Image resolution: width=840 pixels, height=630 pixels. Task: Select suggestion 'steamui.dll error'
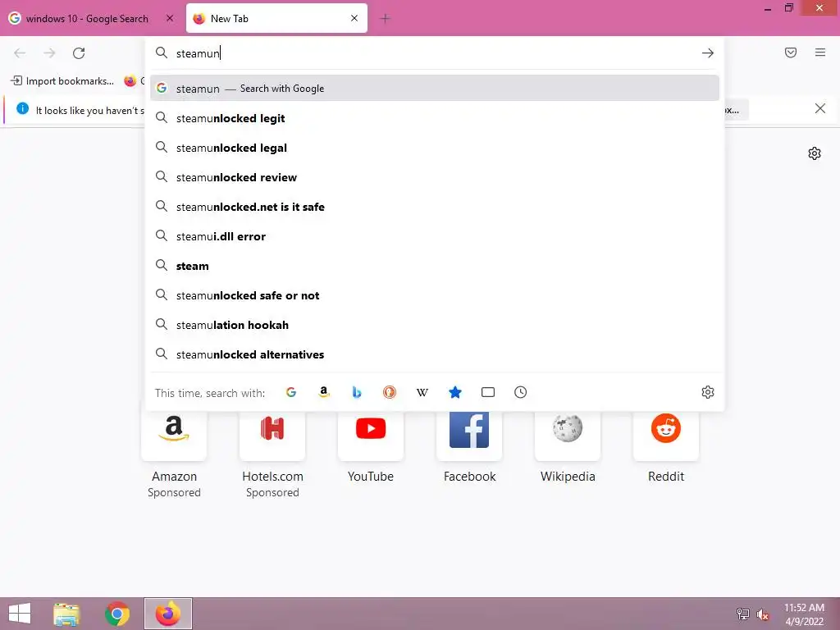pos(435,236)
